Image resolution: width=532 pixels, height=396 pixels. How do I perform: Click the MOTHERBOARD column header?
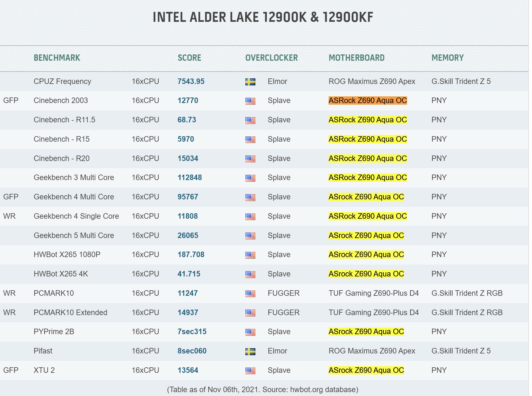pyautogui.click(x=357, y=58)
